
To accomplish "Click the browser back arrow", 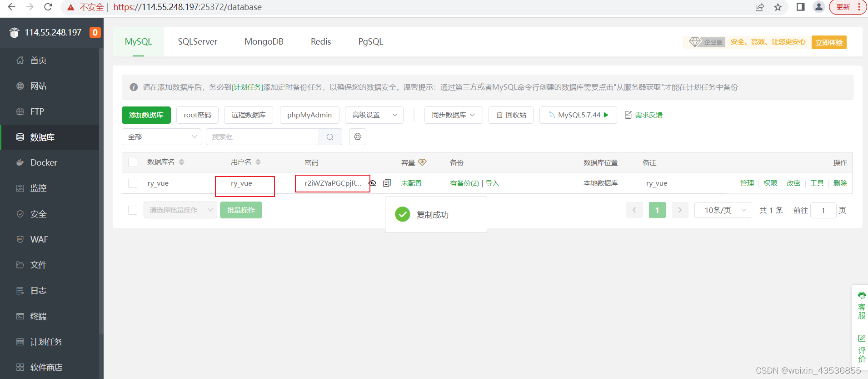I will click(x=12, y=7).
